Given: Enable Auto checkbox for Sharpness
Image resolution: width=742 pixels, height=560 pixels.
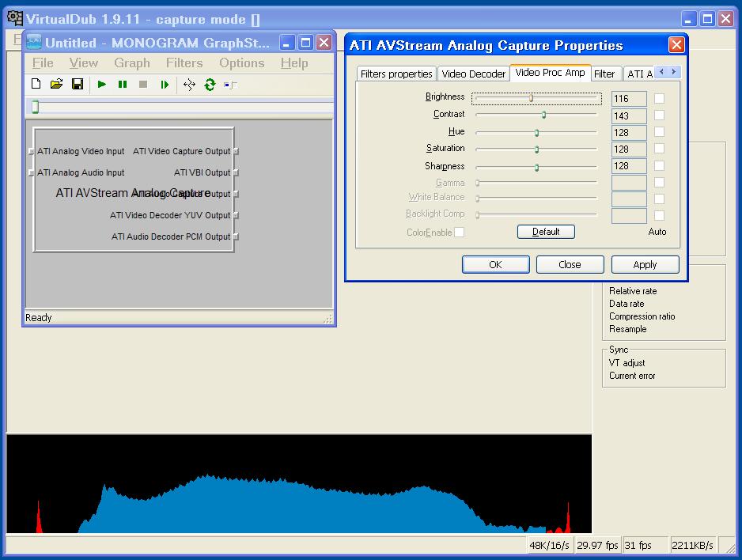Looking at the screenshot, I should coord(659,165).
